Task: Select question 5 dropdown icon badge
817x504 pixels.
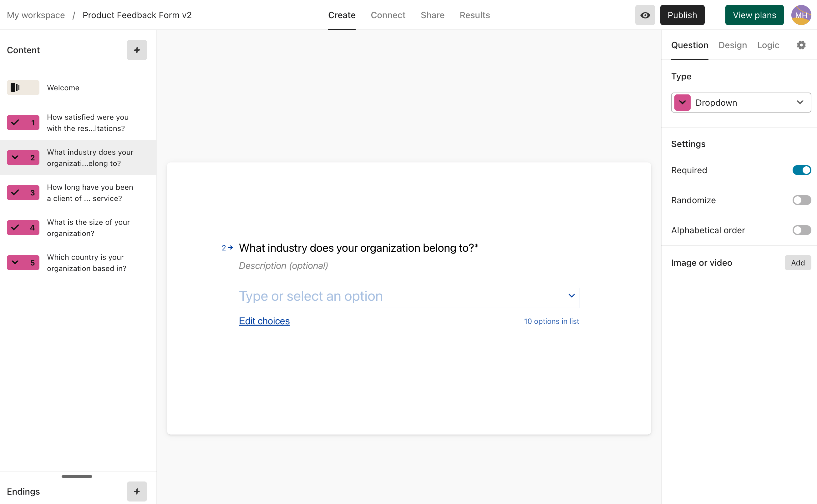Action: [x=23, y=262]
